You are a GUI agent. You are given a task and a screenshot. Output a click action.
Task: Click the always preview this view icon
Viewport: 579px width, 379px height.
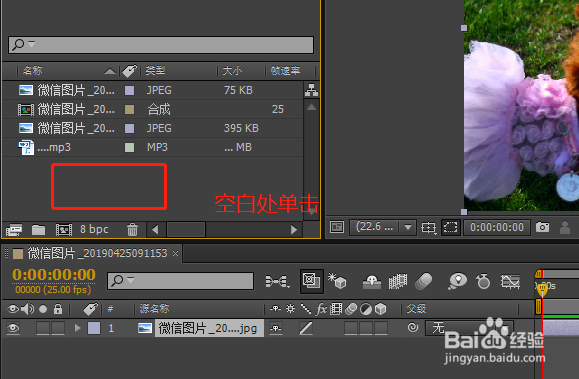tap(337, 227)
